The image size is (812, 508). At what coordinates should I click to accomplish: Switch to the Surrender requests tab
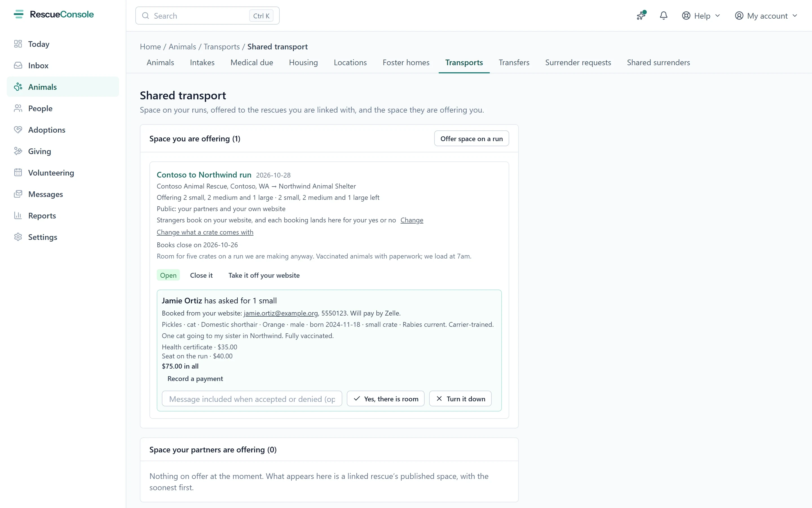pyautogui.click(x=578, y=62)
